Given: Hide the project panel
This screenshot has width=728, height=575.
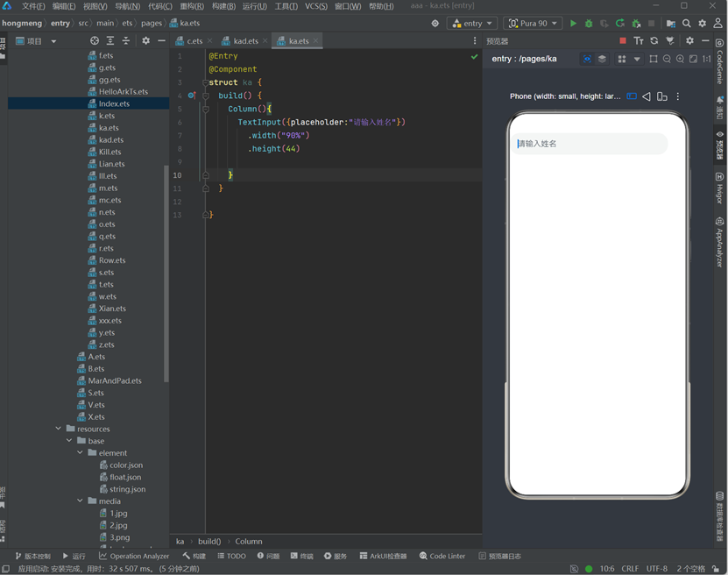Looking at the screenshot, I should (161, 41).
